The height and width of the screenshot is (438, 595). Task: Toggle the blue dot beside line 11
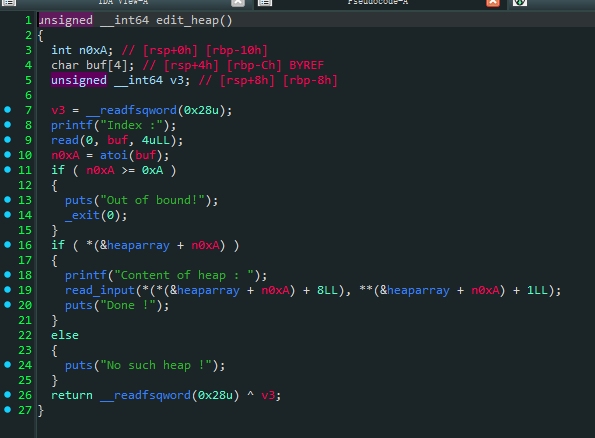pos(8,170)
